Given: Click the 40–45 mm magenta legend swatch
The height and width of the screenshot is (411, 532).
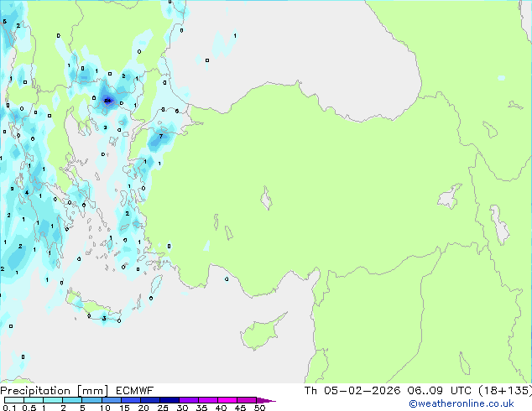Looking at the screenshot, I should tap(227, 400).
